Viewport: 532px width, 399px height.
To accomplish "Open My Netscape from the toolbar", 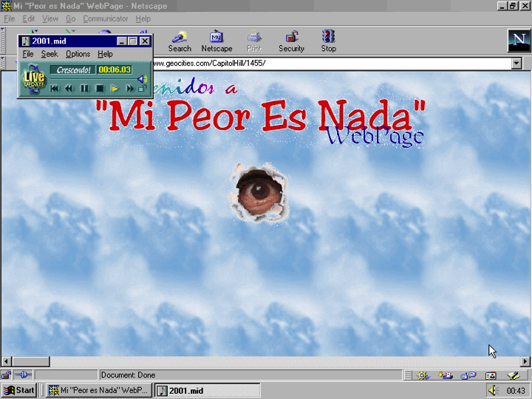I will (x=216, y=41).
